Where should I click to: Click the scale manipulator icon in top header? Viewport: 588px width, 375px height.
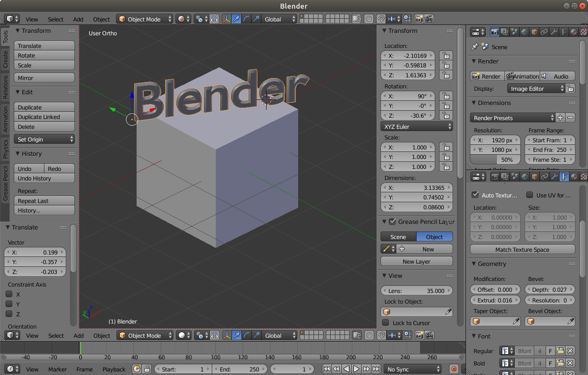coord(256,19)
